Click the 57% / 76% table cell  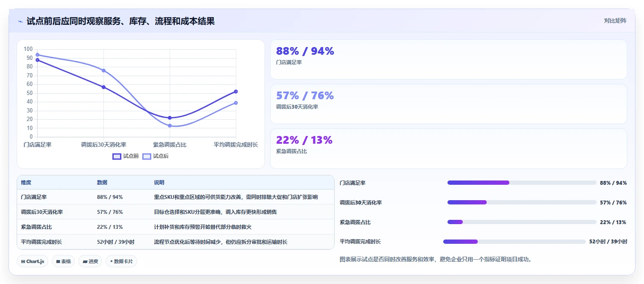pos(110,212)
